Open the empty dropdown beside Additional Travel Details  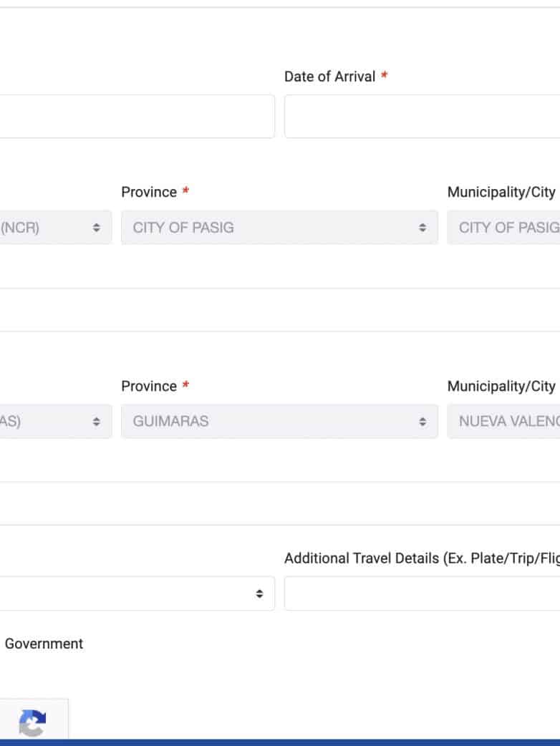pos(136,594)
